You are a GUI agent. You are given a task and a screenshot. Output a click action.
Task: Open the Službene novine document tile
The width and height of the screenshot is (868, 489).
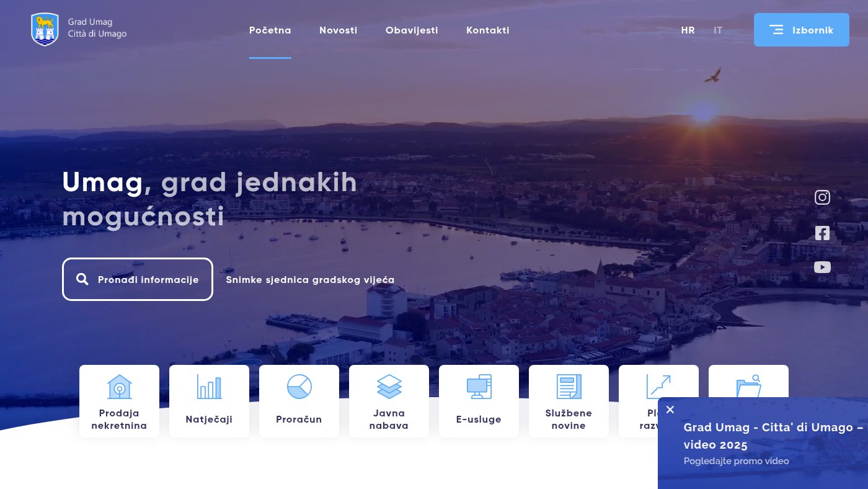pyautogui.click(x=569, y=401)
